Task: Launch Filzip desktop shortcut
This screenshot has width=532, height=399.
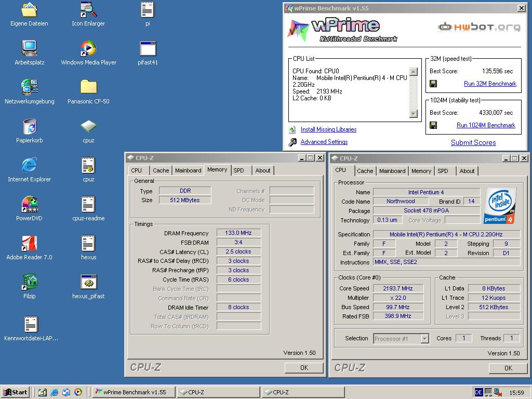Action: point(29,282)
